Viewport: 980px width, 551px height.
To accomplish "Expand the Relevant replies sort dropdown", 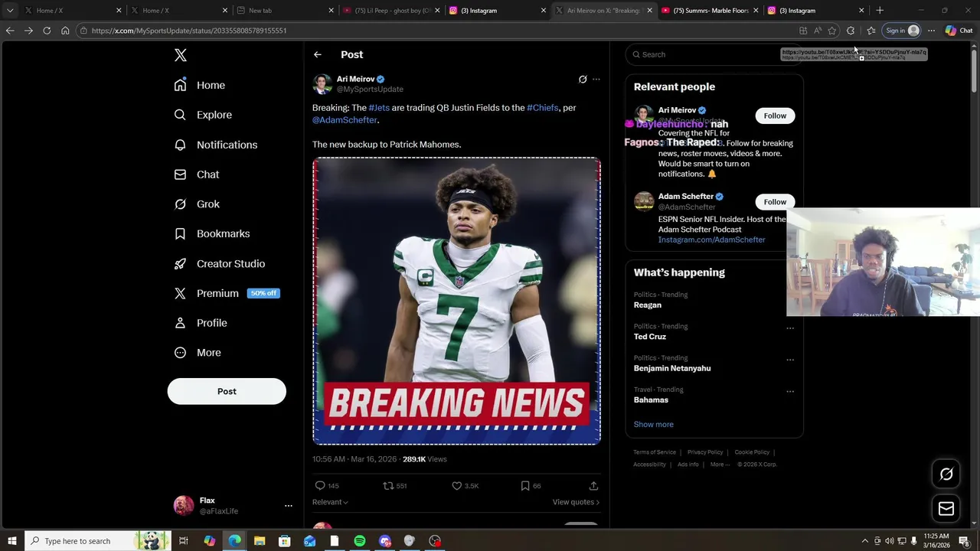I will pyautogui.click(x=330, y=502).
